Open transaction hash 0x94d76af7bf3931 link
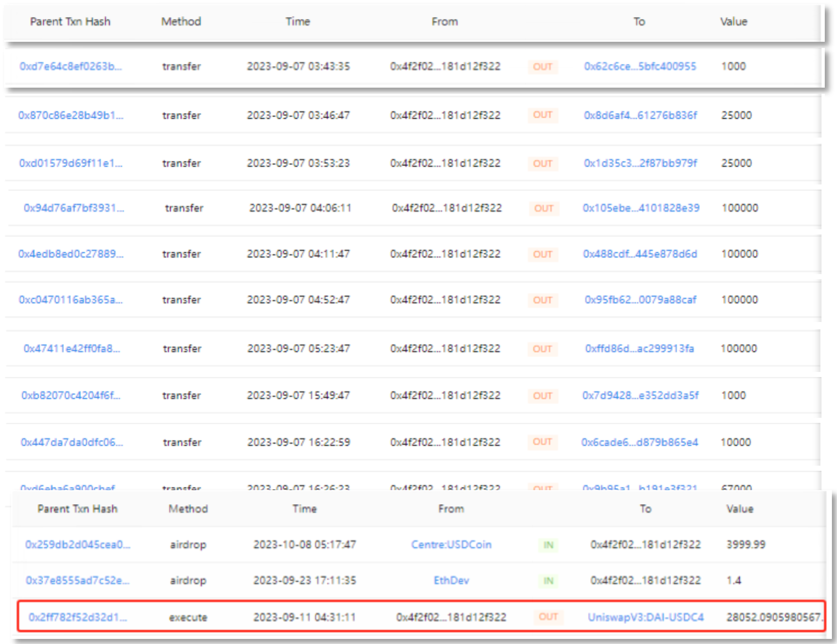This screenshot has width=837, height=644. tap(73, 208)
